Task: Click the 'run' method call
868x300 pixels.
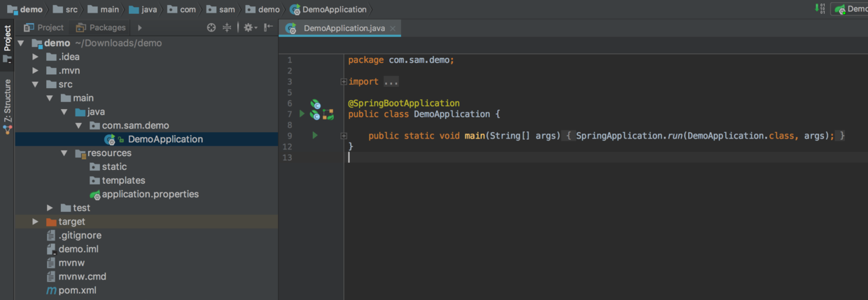Action: click(x=675, y=136)
